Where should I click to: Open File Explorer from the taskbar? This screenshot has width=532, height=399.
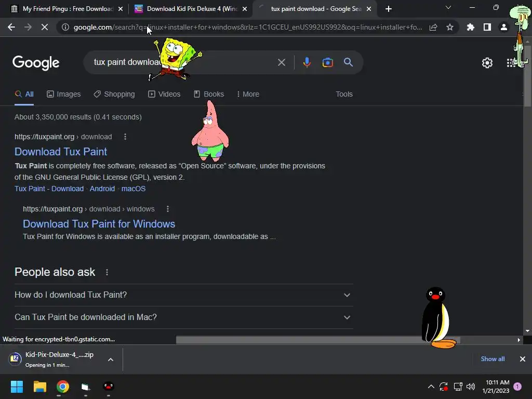point(39,387)
